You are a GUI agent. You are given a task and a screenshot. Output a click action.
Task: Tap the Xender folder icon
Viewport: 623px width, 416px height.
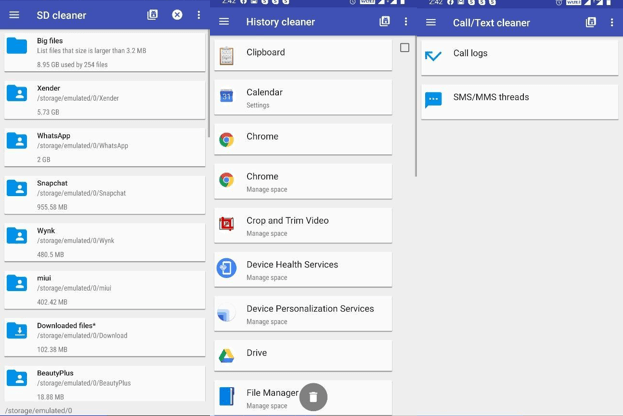17,93
